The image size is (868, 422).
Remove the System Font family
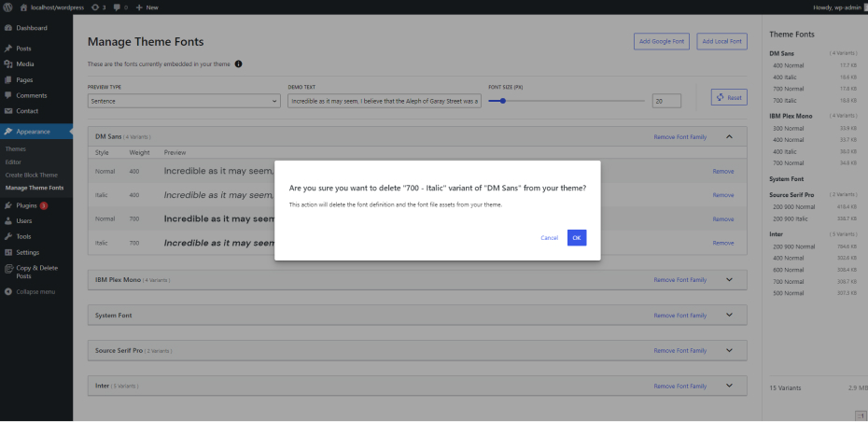coord(680,316)
